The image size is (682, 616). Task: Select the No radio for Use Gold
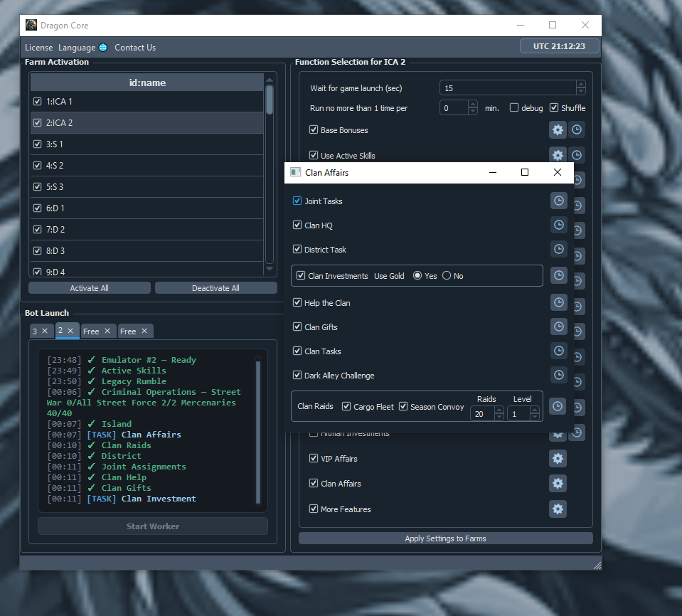point(447,276)
